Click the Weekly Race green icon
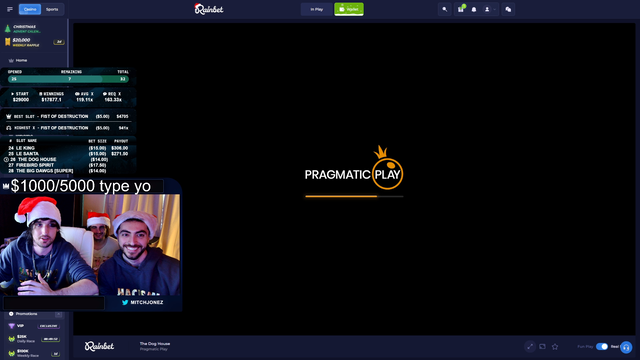The height and width of the screenshot is (360, 640). coord(11,353)
